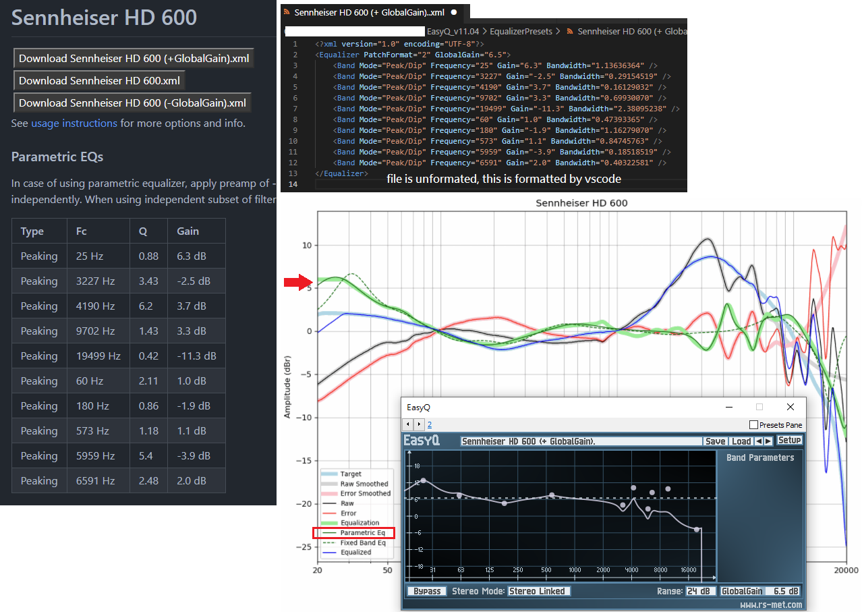
Task: Open the Range 24 dB dropdown
Action: (x=701, y=591)
